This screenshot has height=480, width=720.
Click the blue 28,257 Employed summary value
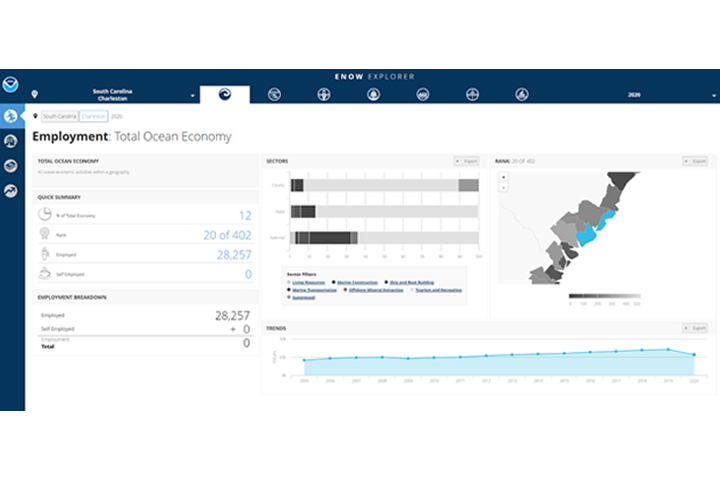[x=234, y=255]
